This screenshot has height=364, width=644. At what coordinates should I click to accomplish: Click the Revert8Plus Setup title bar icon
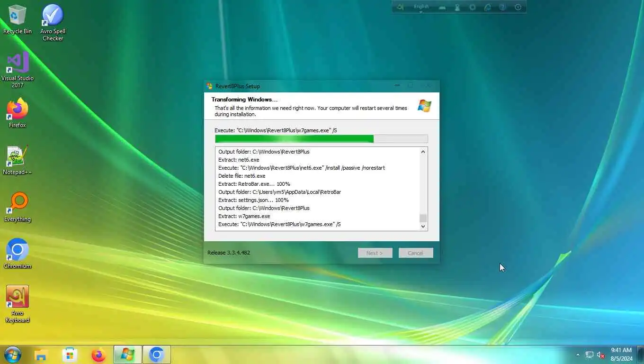(210, 86)
